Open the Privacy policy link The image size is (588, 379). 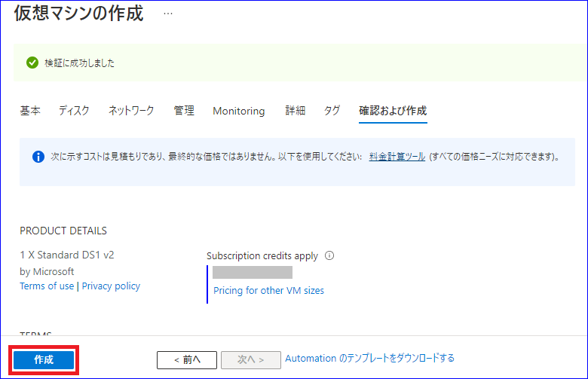pos(111,286)
